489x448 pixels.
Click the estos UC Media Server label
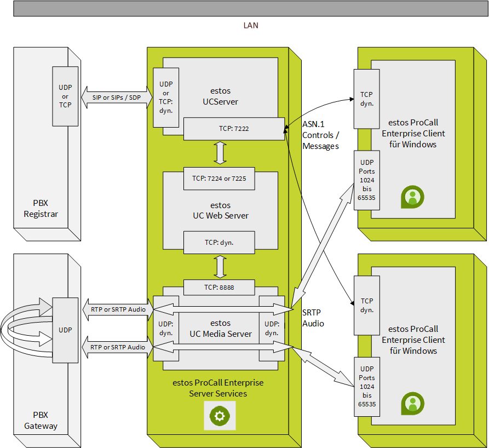pos(220,329)
